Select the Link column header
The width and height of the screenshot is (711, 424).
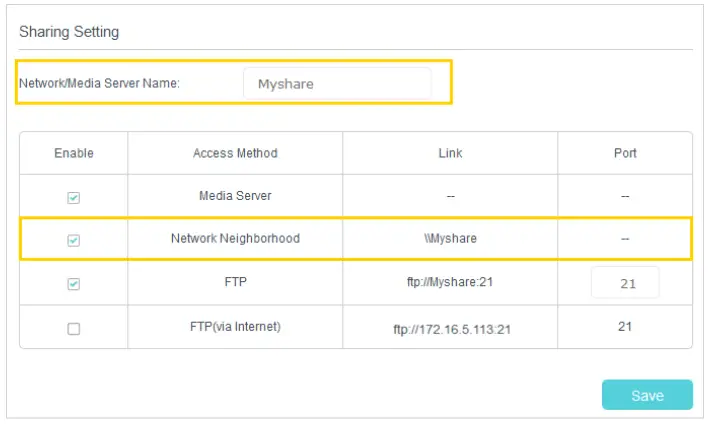450,153
